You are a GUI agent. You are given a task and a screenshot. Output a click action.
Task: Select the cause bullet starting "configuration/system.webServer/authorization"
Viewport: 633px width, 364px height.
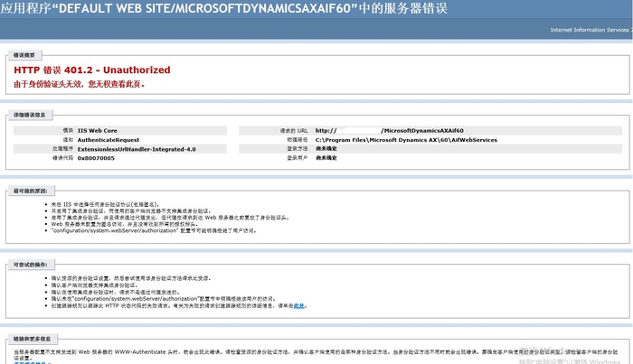point(154,230)
